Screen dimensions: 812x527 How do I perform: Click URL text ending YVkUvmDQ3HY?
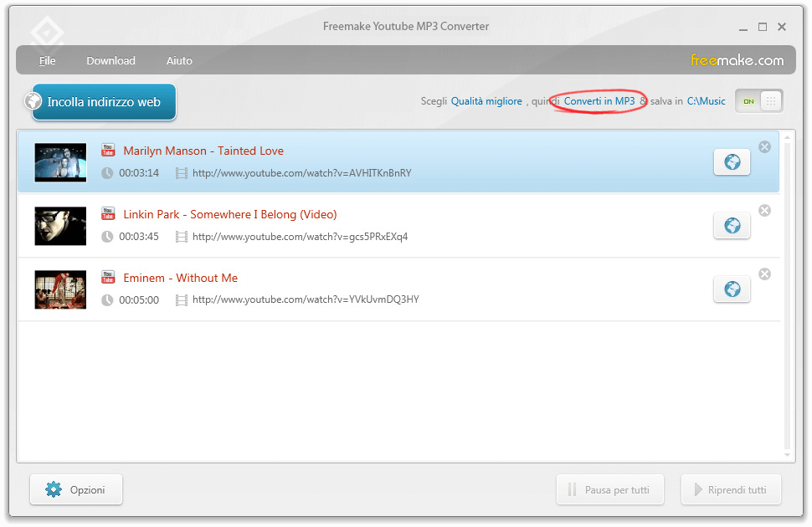pos(306,299)
